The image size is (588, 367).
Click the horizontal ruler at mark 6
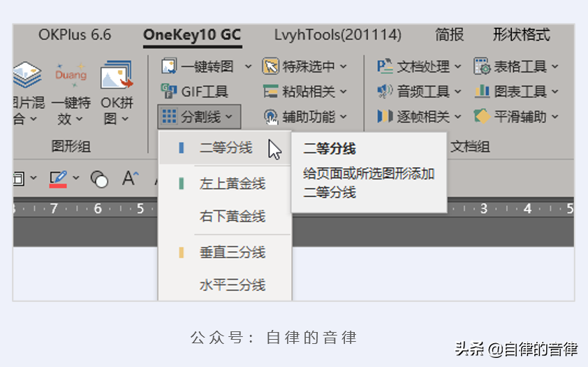tap(98, 208)
